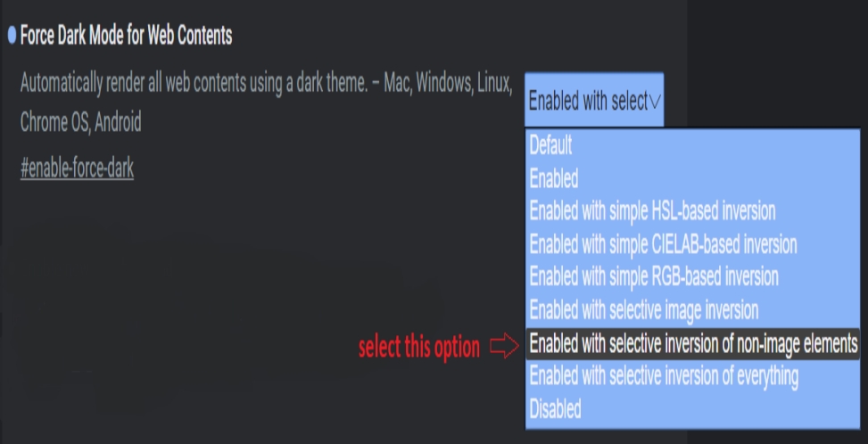The image size is (868, 444).
Task: Click the dropdown chevron arrow icon
Action: tap(654, 102)
